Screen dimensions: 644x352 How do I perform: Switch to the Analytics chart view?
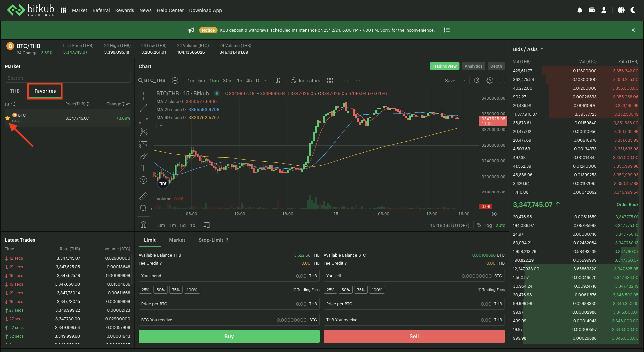(x=473, y=66)
